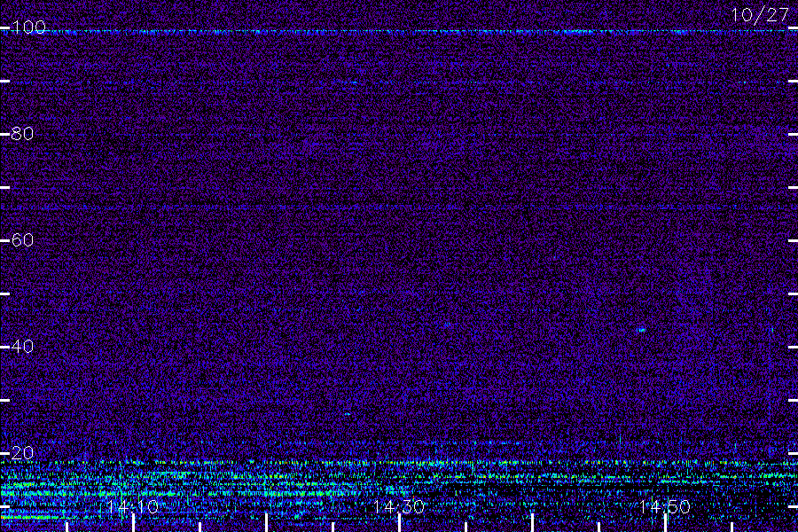The height and width of the screenshot is (532, 798).
Task: Click the 40 frequency axis label
Action: pos(22,346)
